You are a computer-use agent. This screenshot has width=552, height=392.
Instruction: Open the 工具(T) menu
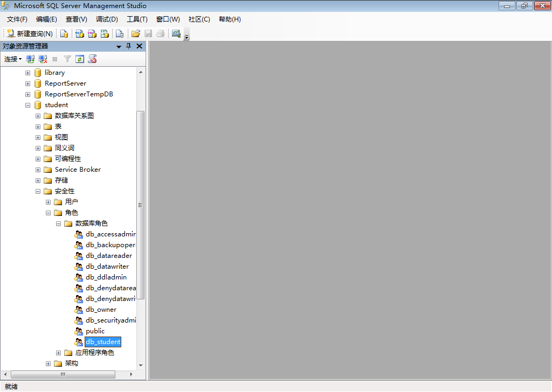click(137, 19)
